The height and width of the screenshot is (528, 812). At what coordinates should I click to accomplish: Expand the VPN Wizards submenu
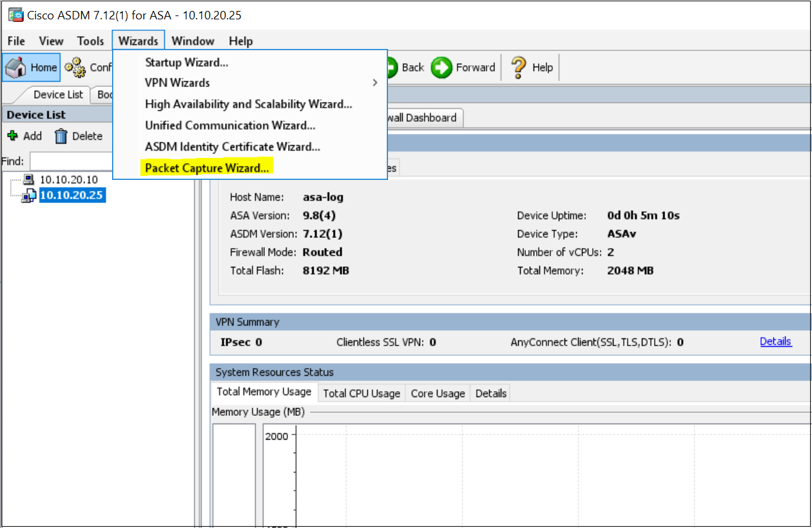[x=178, y=83]
